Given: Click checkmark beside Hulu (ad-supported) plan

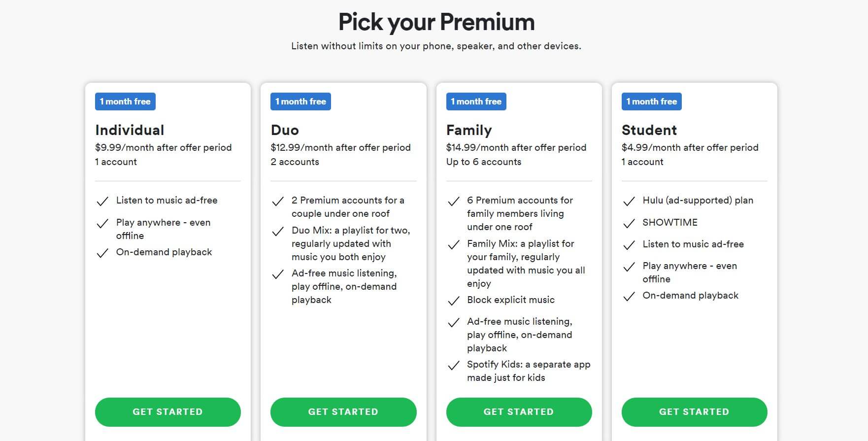Looking at the screenshot, I should pos(629,201).
